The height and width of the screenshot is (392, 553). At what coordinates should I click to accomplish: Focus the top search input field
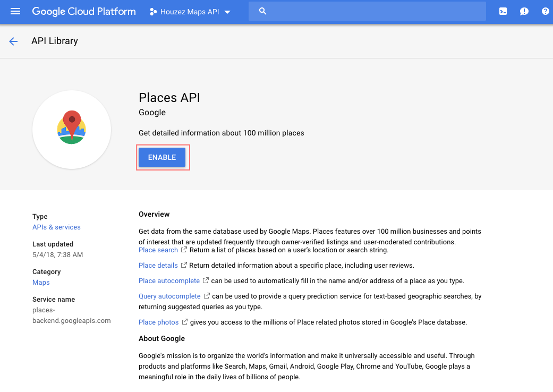pyautogui.click(x=367, y=11)
